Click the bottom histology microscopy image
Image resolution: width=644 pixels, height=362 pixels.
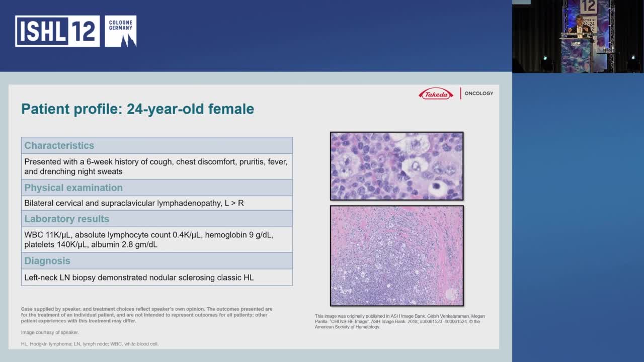(397, 255)
